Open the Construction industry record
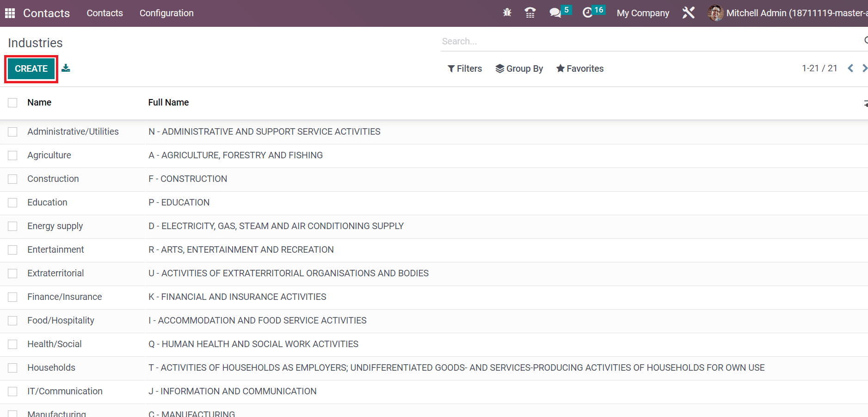The height and width of the screenshot is (417, 868). point(53,179)
